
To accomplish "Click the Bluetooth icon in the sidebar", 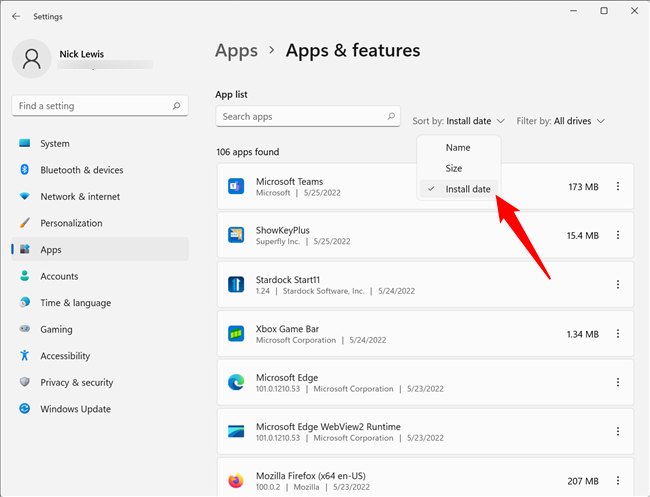I will pyautogui.click(x=24, y=170).
